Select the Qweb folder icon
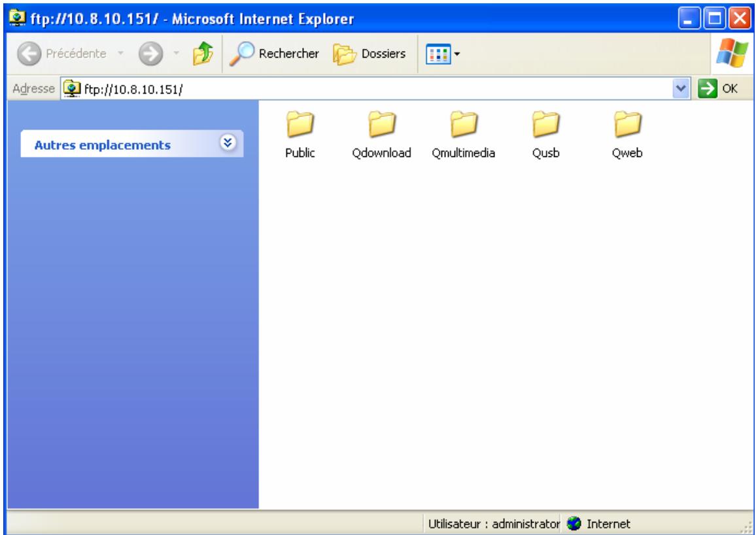 click(627, 124)
